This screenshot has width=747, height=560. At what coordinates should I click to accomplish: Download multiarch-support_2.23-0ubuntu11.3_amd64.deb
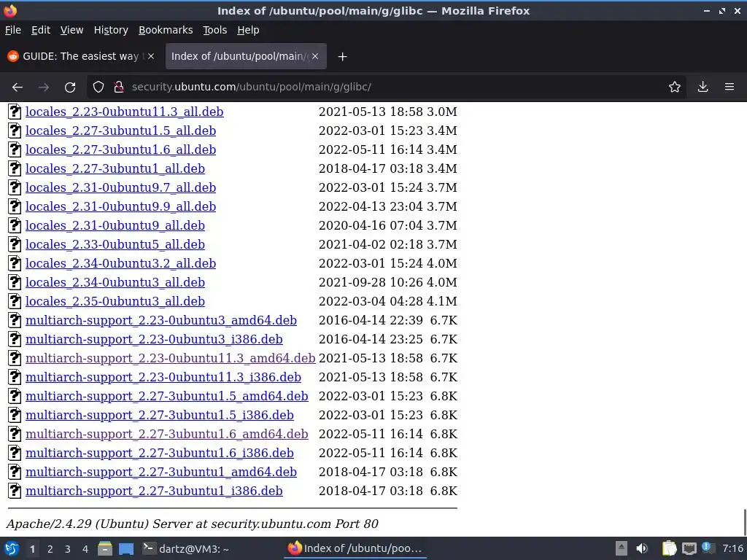click(x=171, y=358)
